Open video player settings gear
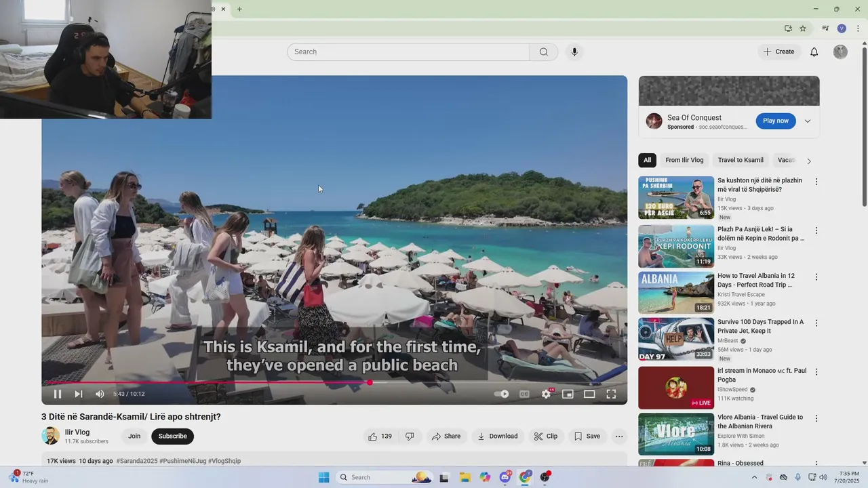Screen dimensions: 868x488 pos(547,394)
